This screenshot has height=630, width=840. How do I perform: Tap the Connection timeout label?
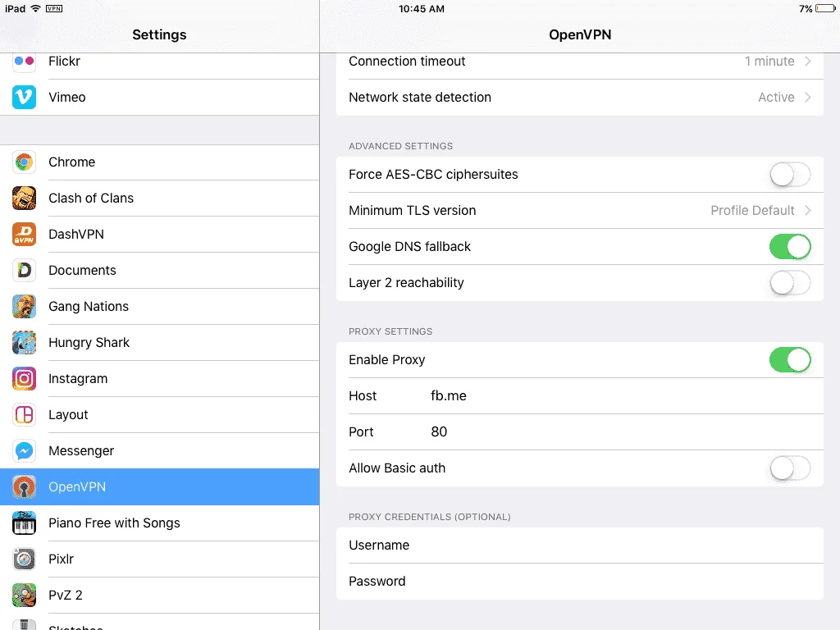(407, 61)
